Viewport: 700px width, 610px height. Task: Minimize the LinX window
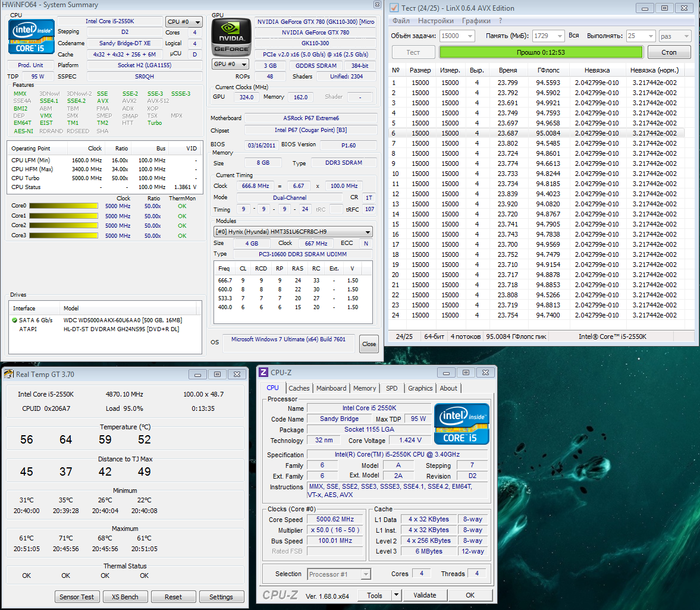click(x=645, y=8)
